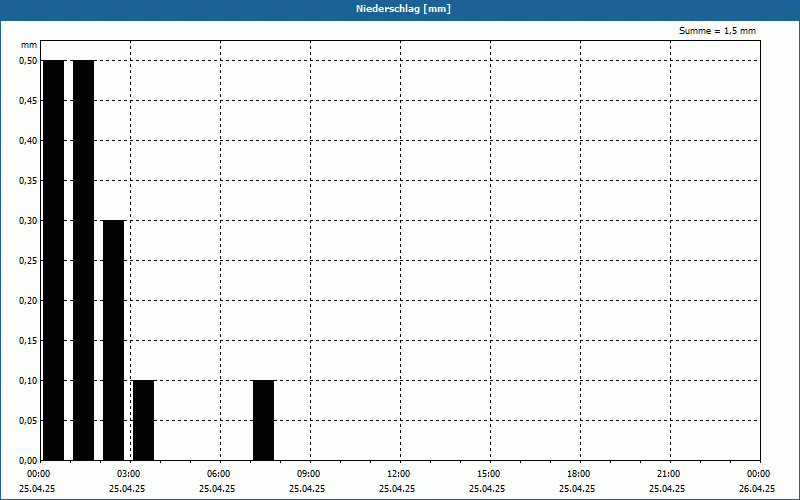Click the 0,30 mm precipitation bar
The height and width of the screenshot is (500, 800).
pyautogui.click(x=114, y=340)
